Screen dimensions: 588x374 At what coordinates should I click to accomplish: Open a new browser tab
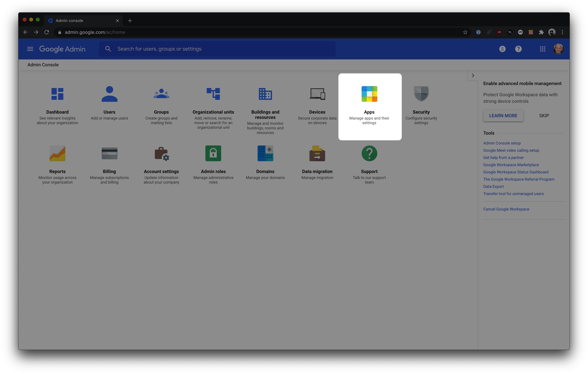pyautogui.click(x=130, y=21)
